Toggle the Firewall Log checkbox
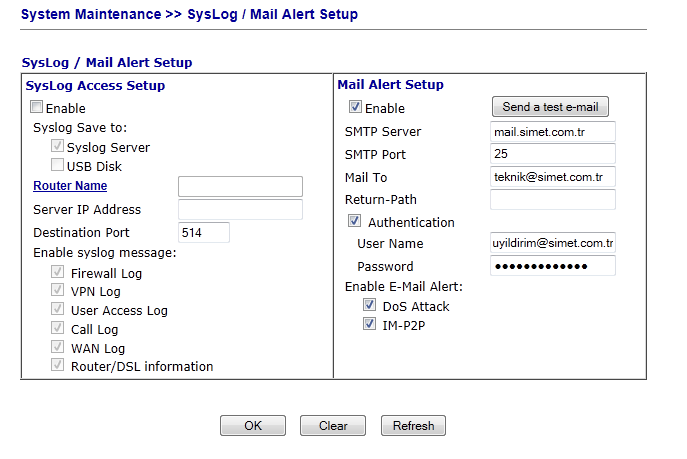Image resolution: width=687 pixels, height=459 pixels. pos(58,273)
